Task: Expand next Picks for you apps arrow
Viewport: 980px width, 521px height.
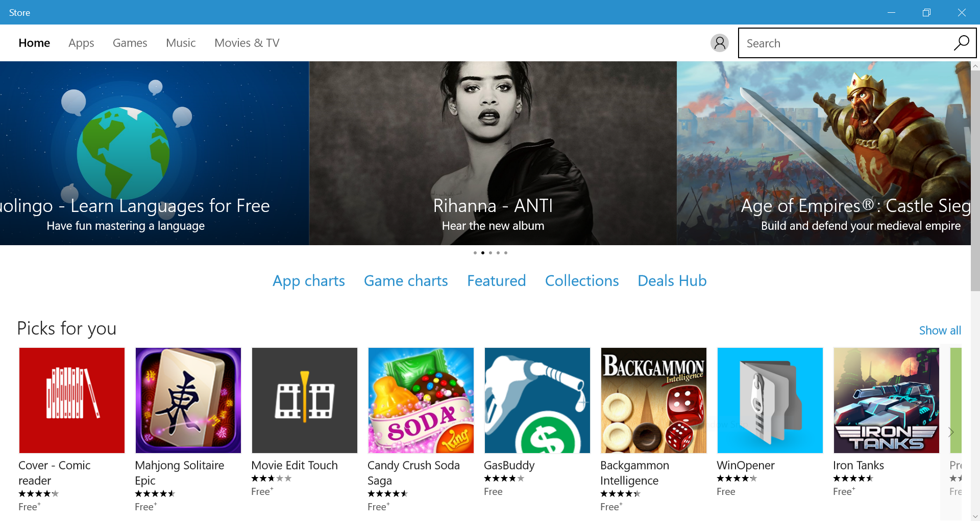Action: click(x=951, y=432)
